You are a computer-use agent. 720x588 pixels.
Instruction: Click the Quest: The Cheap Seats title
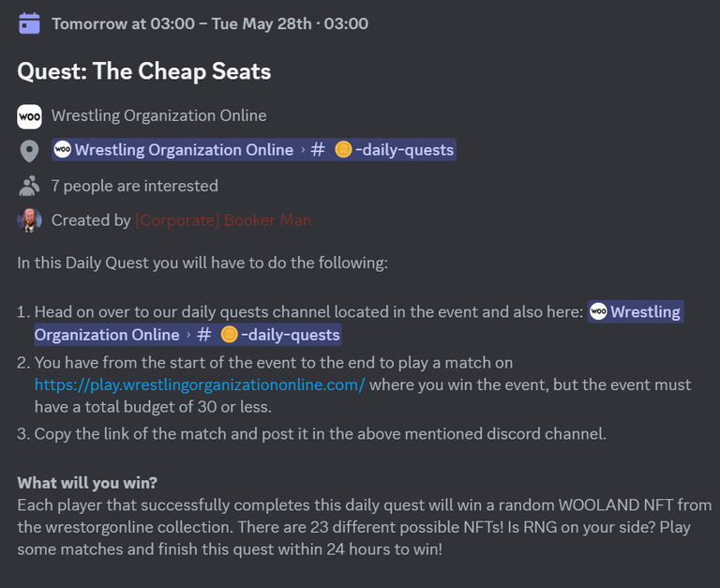click(x=144, y=71)
